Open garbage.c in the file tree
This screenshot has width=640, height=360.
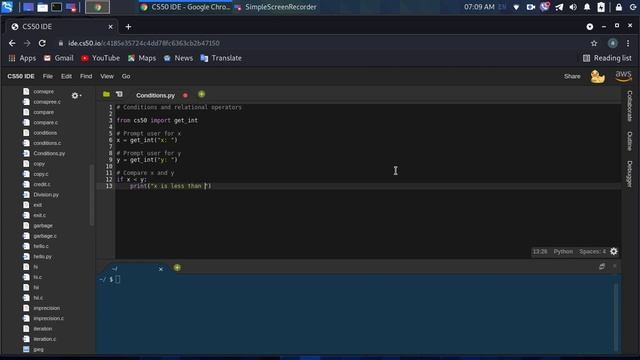(45, 236)
